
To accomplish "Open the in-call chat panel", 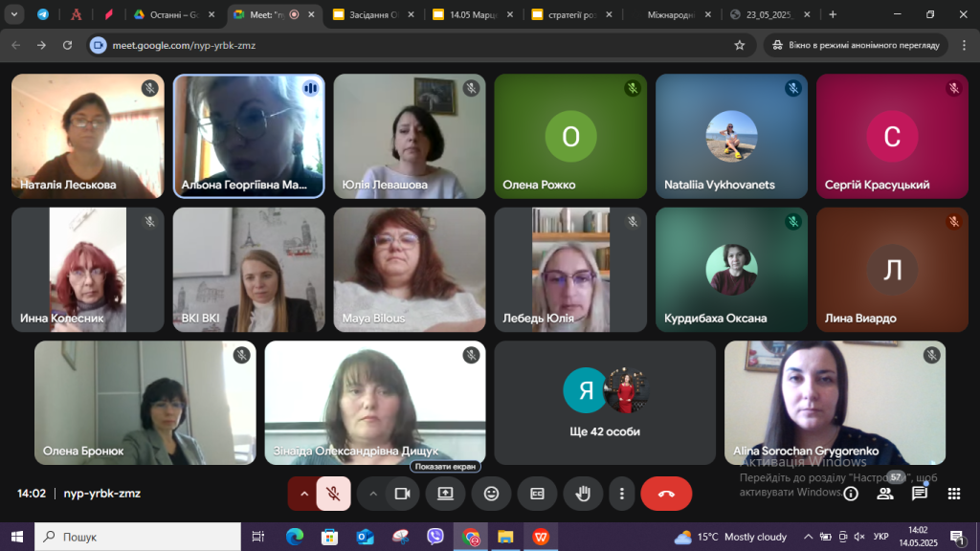I will 920,494.
